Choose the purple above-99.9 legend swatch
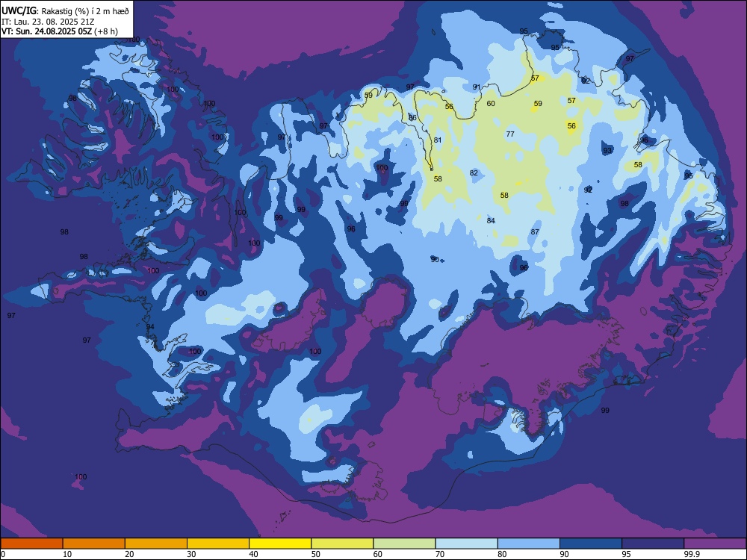Image resolution: width=747 pixels, height=560 pixels. pyautogui.click(x=715, y=544)
